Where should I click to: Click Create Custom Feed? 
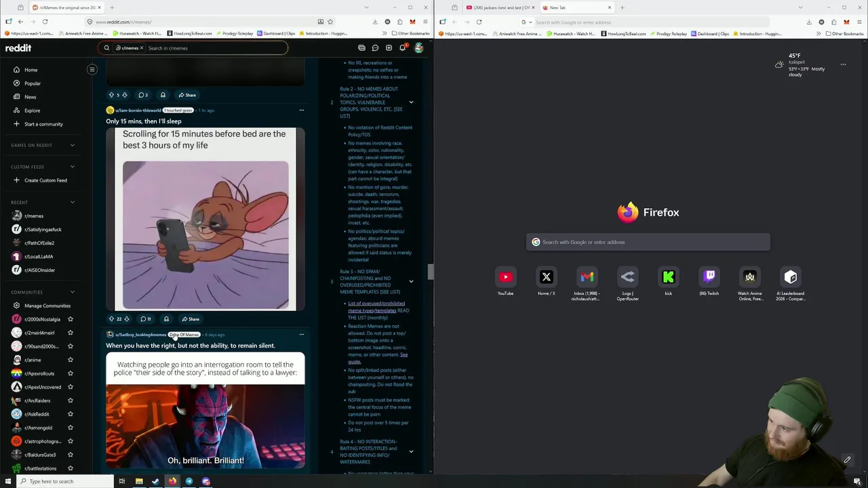[45, 180]
